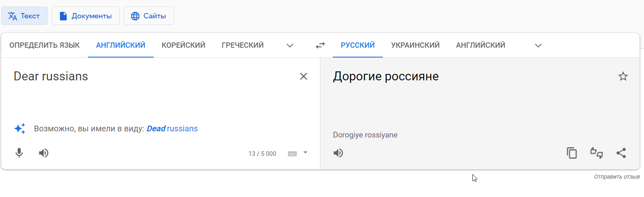The image size is (644, 197).
Task: Switch to Определить язык detection tab
Action: pos(45,45)
